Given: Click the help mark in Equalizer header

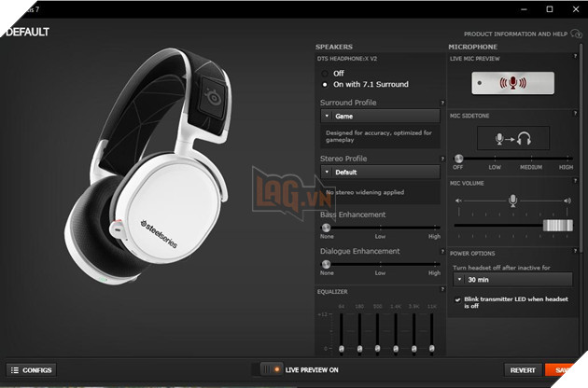Looking at the screenshot, I should (442, 289).
